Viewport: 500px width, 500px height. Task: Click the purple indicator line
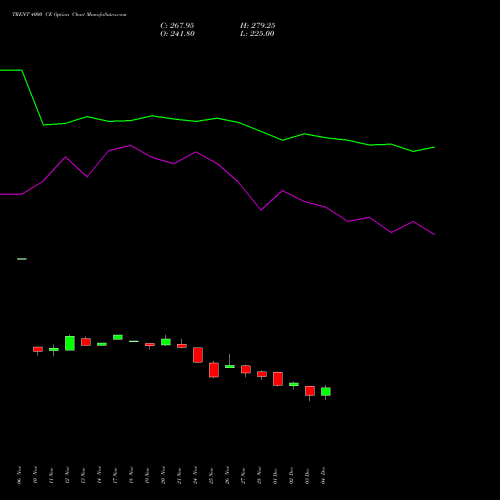click(x=217, y=164)
